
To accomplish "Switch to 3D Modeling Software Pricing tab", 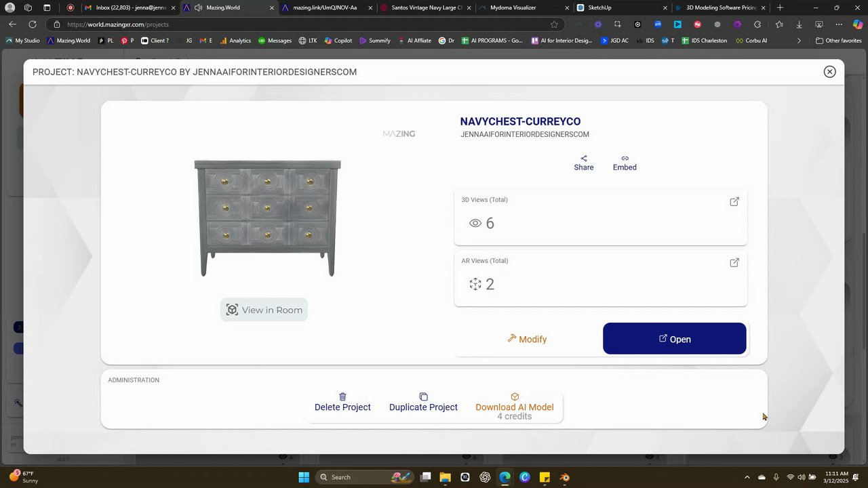I will pyautogui.click(x=720, y=8).
